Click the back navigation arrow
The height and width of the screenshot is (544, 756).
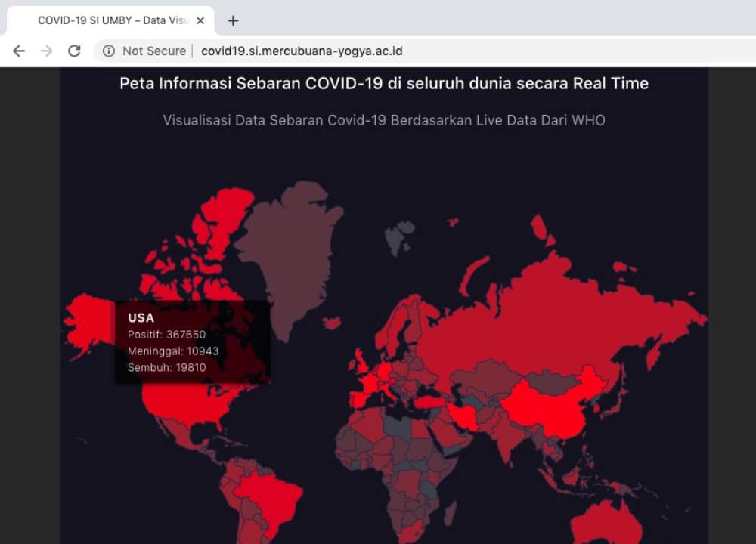pyautogui.click(x=19, y=51)
